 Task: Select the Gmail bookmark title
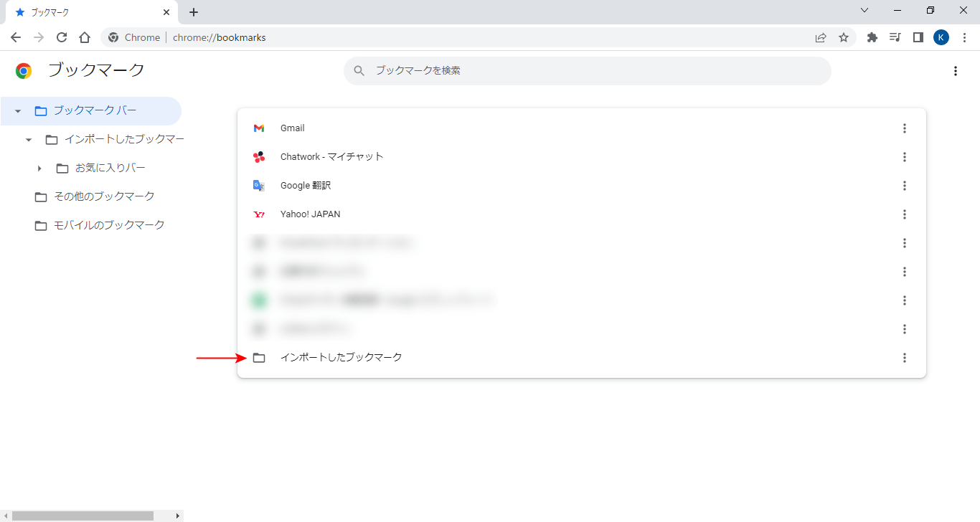[293, 128]
